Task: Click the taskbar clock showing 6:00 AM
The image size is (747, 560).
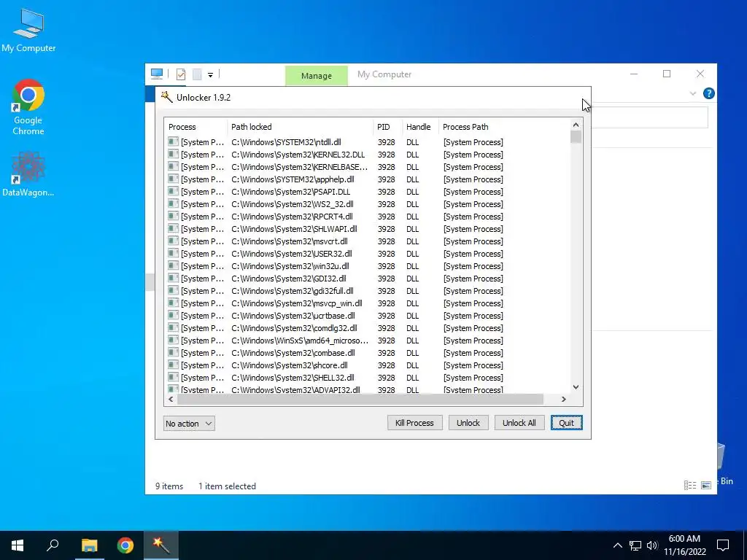Action: 684,545
